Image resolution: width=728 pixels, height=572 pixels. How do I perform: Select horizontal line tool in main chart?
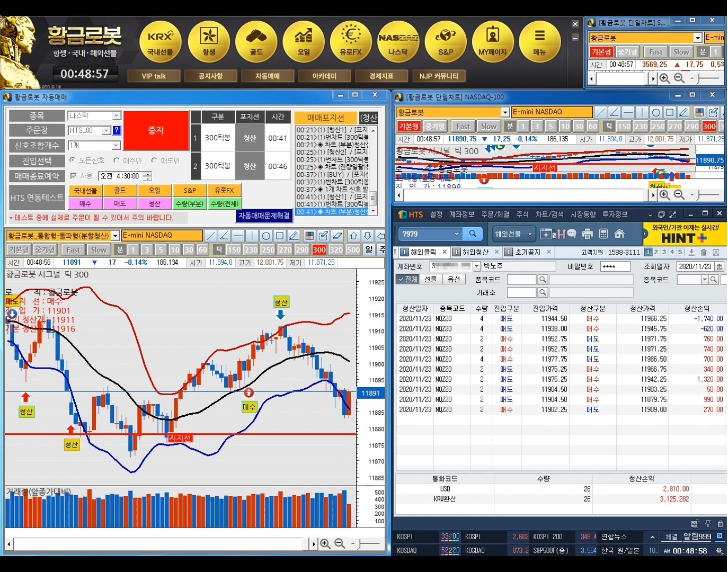[x=238, y=236]
